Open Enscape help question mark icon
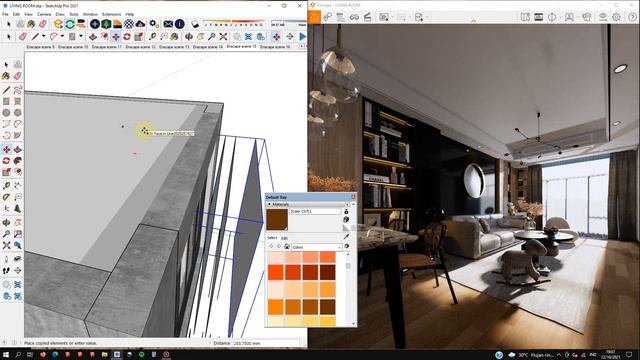The width and height of the screenshot is (640, 360). coord(632,17)
